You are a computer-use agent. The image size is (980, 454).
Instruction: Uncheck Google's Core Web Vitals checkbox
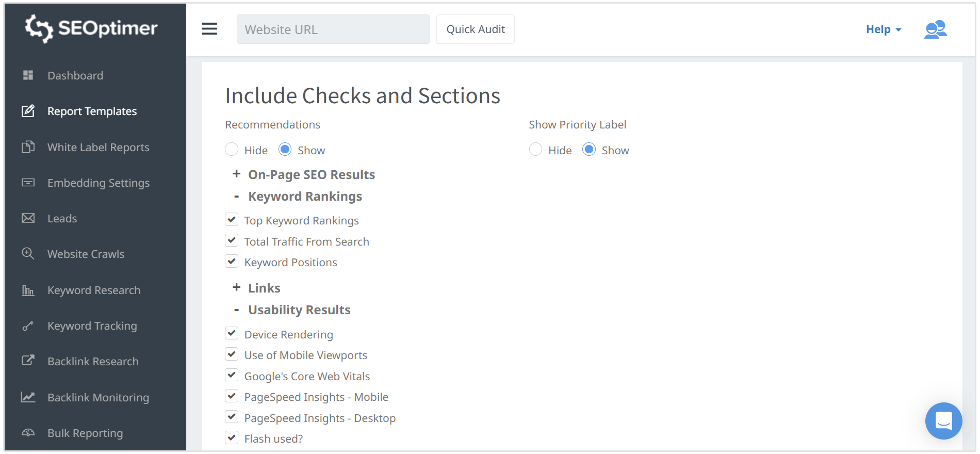(x=232, y=376)
